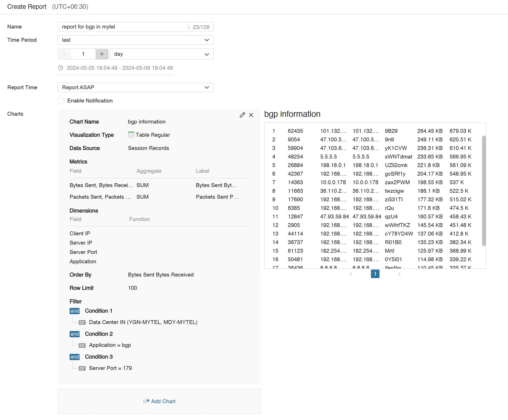Expand the Report ASAP dropdown

[x=136, y=87]
